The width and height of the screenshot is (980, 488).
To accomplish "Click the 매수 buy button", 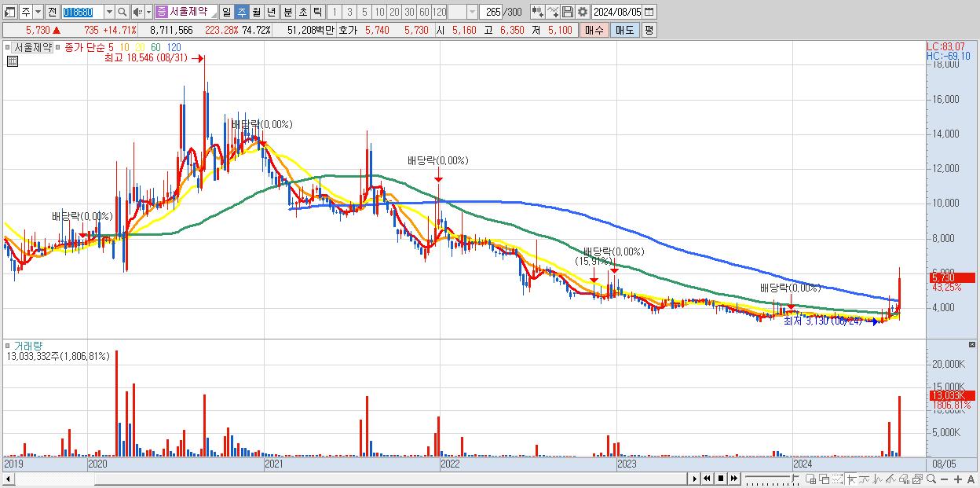I will pos(594,30).
